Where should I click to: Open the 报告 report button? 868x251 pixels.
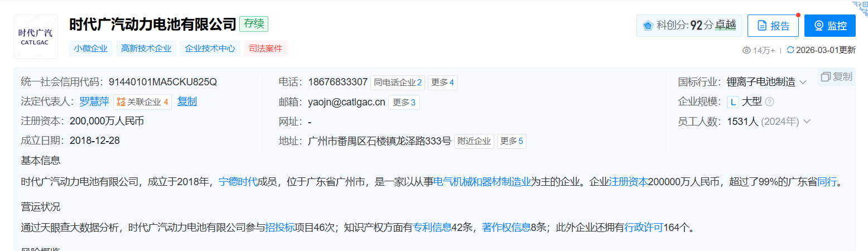point(773,26)
